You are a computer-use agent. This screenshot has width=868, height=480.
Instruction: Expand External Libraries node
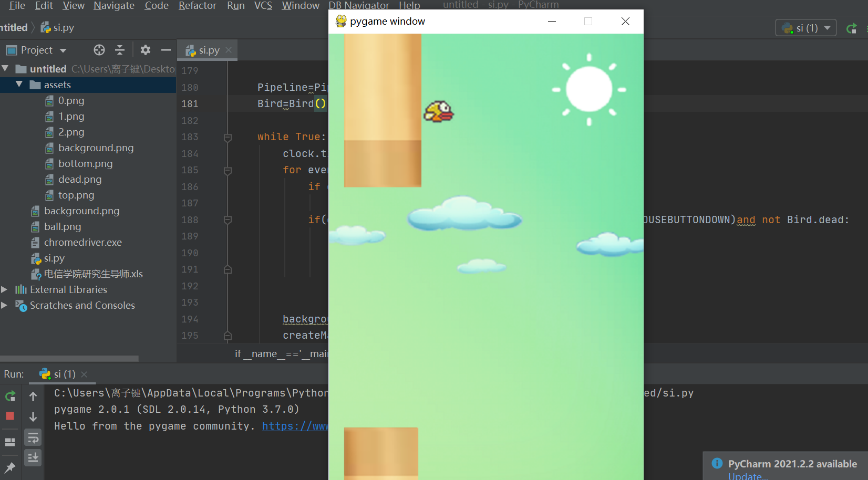4,289
